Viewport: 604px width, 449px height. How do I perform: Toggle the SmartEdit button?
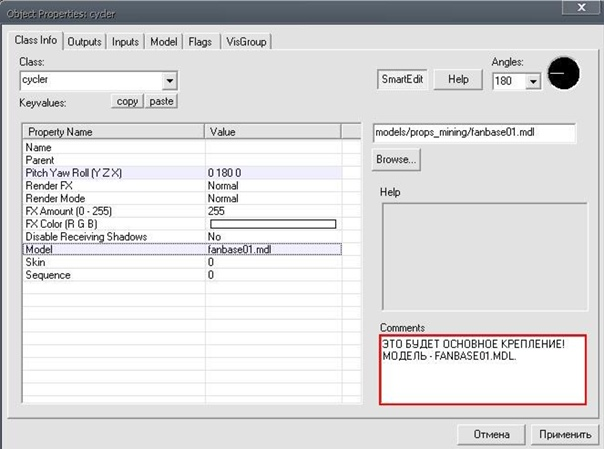[x=402, y=79]
